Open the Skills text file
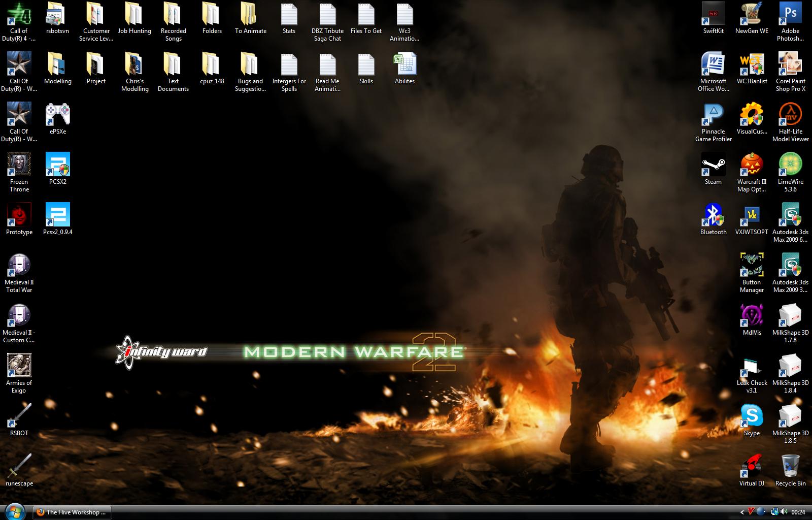The image size is (812, 520). (366, 69)
